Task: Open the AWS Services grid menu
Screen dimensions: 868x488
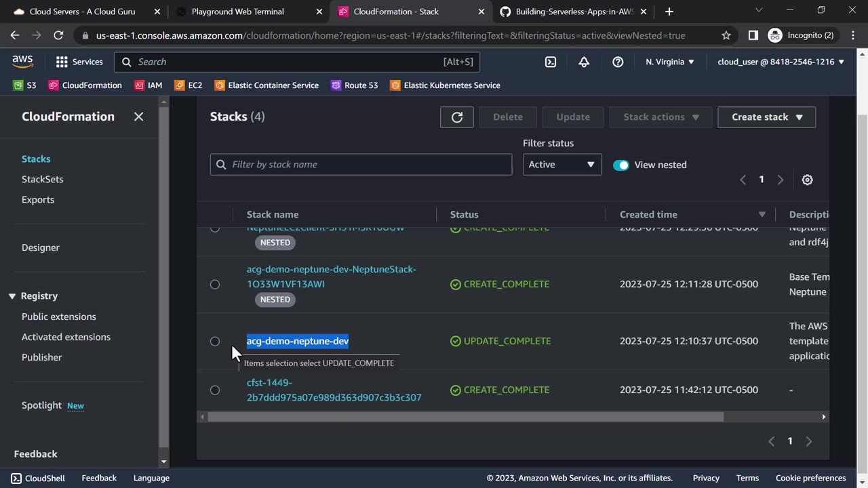Action: click(62, 62)
